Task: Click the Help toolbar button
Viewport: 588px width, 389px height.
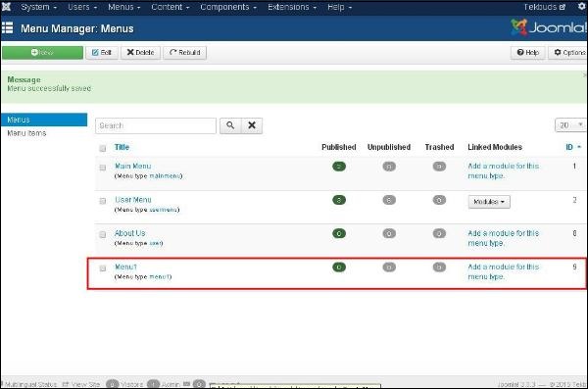Action: [x=527, y=53]
